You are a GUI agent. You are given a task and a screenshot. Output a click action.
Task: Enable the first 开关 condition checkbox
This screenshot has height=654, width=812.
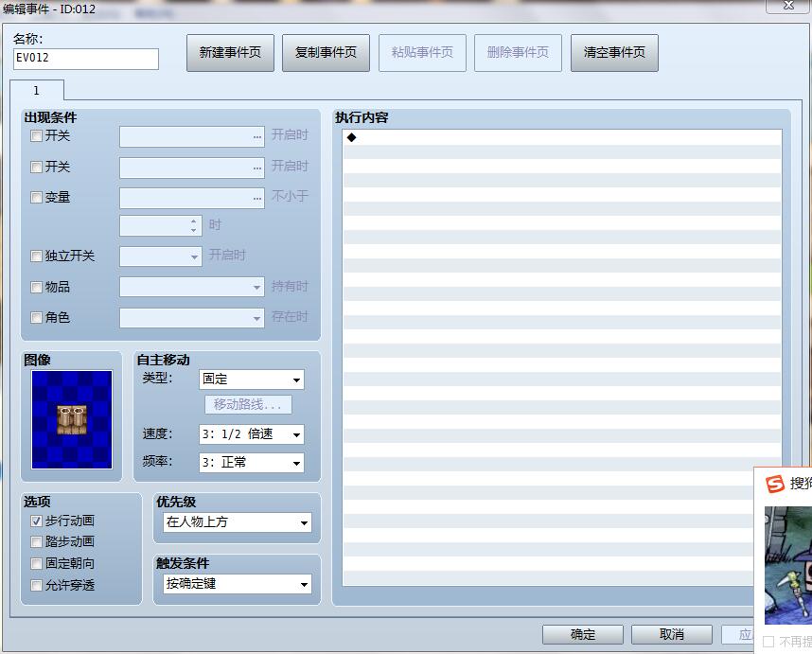pos(36,136)
